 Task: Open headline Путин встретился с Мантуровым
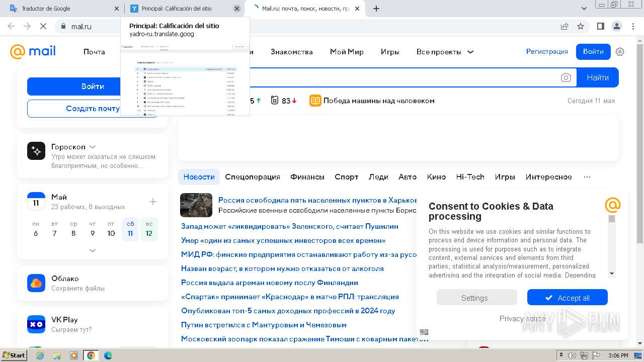point(264,325)
